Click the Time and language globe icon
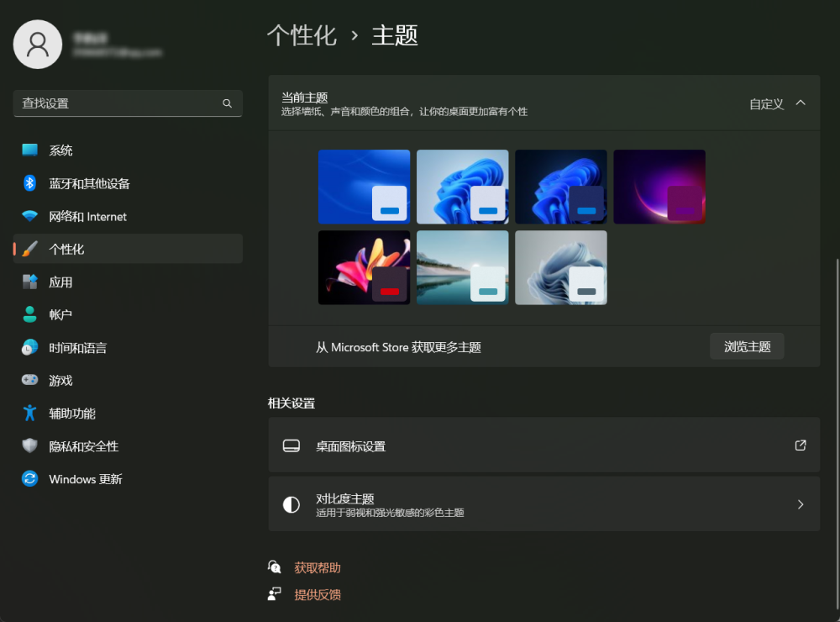This screenshot has width=840, height=622. point(30,347)
